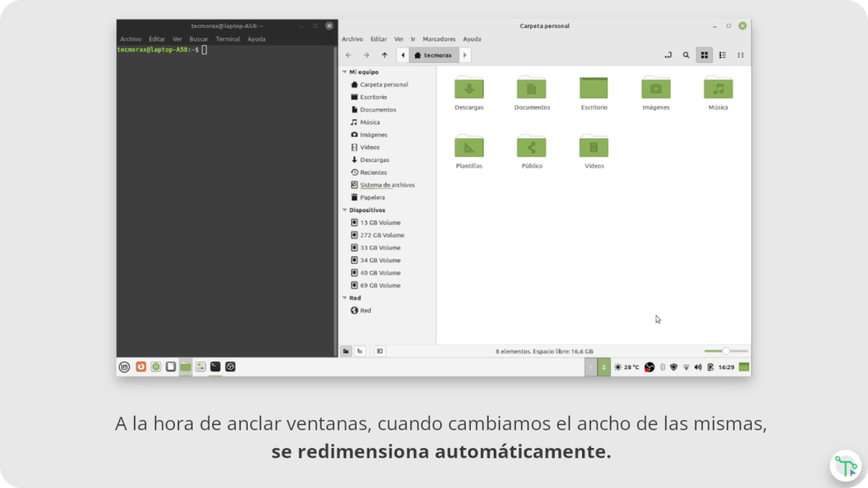This screenshot has width=868, height=488.
Task: Open the Música folder icon
Action: click(718, 88)
